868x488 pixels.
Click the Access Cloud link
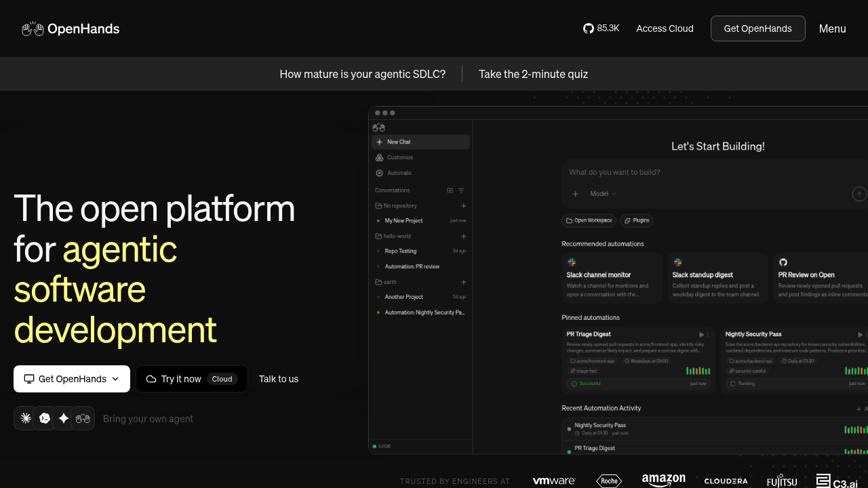pos(665,28)
